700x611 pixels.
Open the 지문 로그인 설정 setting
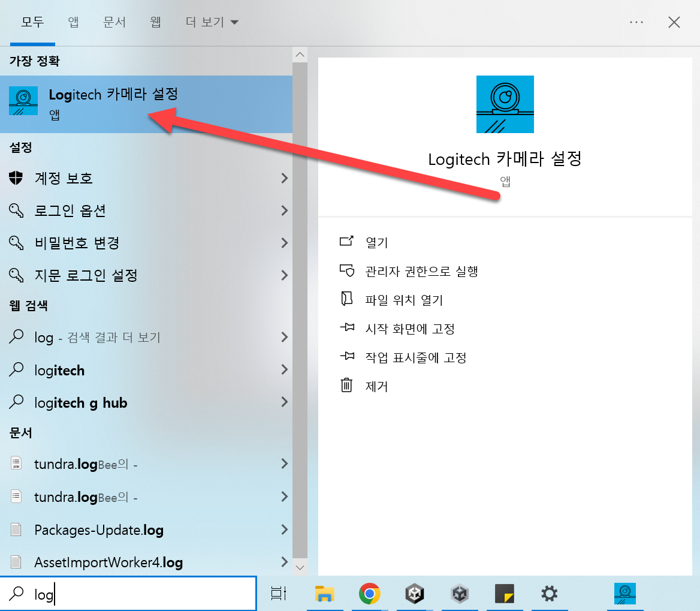click(x=146, y=275)
